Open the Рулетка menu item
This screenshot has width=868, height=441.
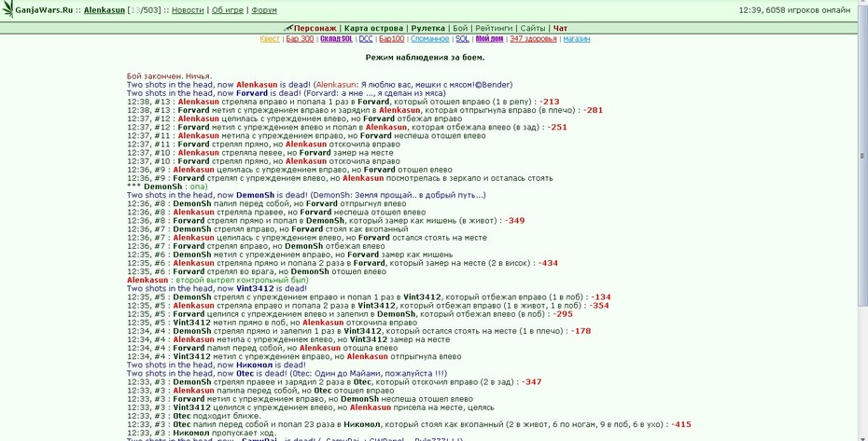pyautogui.click(x=427, y=28)
